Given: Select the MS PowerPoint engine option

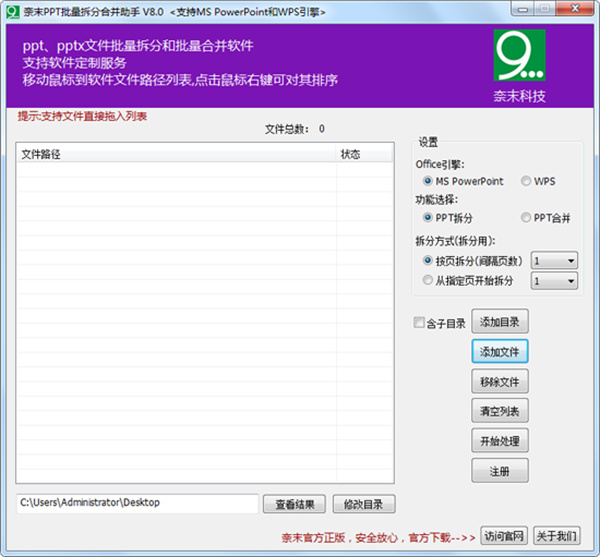Looking at the screenshot, I should [x=429, y=181].
